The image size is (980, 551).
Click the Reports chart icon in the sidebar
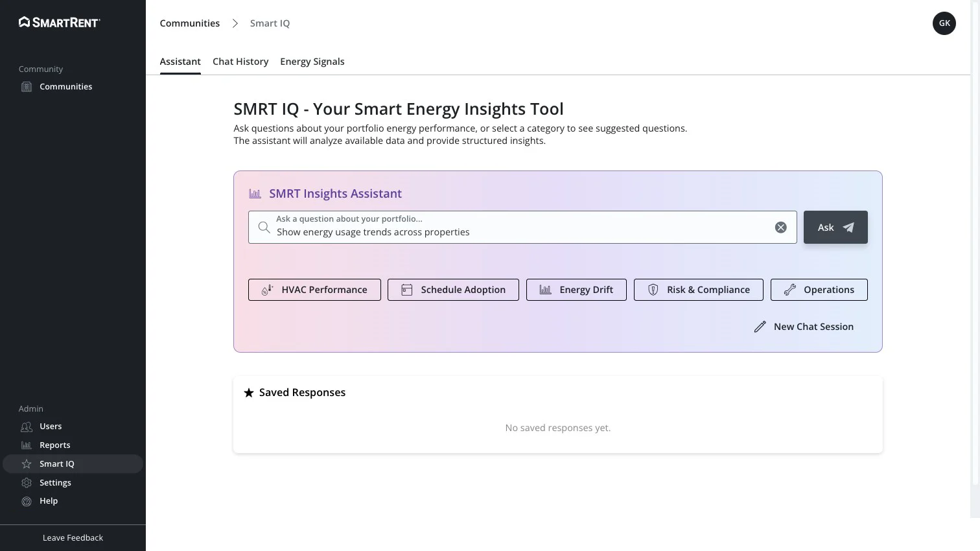pos(27,445)
